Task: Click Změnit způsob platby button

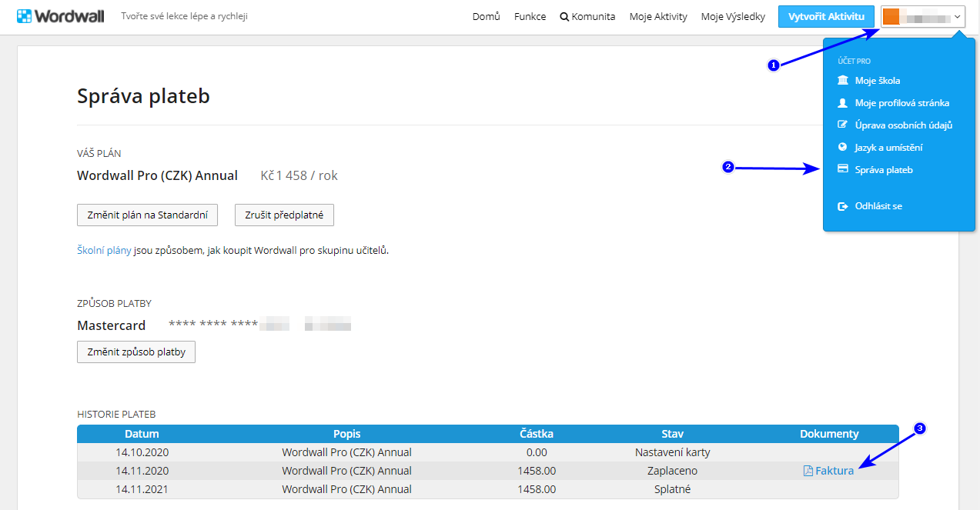Action: (x=136, y=352)
